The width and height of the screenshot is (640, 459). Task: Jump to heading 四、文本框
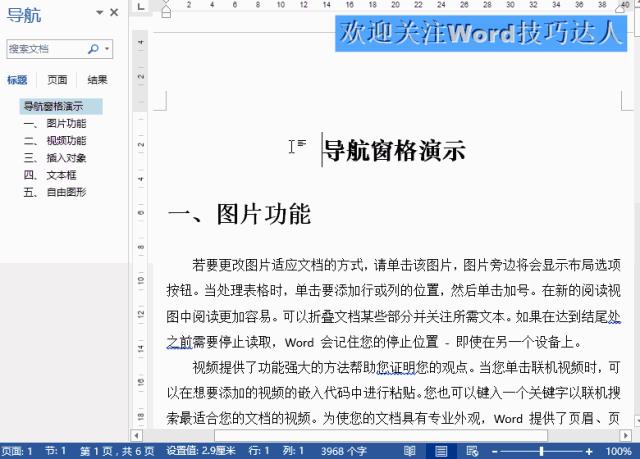click(x=50, y=175)
